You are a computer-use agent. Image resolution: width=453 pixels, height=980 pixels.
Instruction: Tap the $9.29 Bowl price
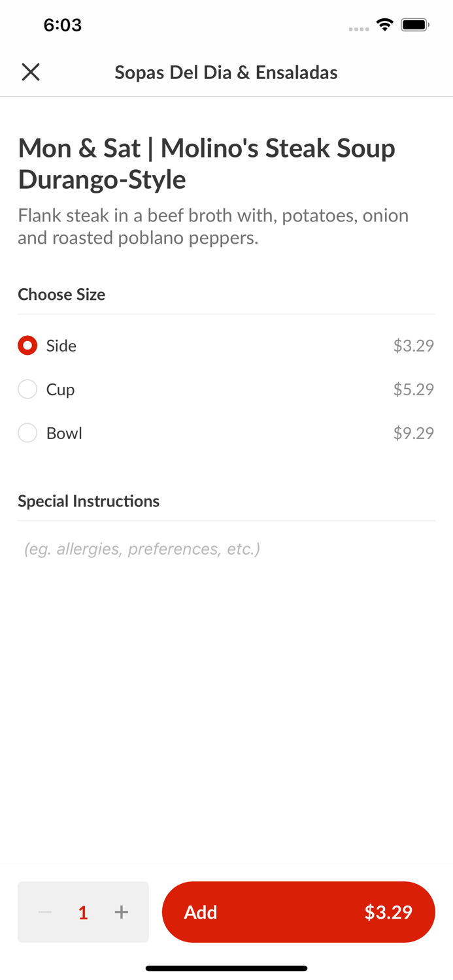point(413,433)
